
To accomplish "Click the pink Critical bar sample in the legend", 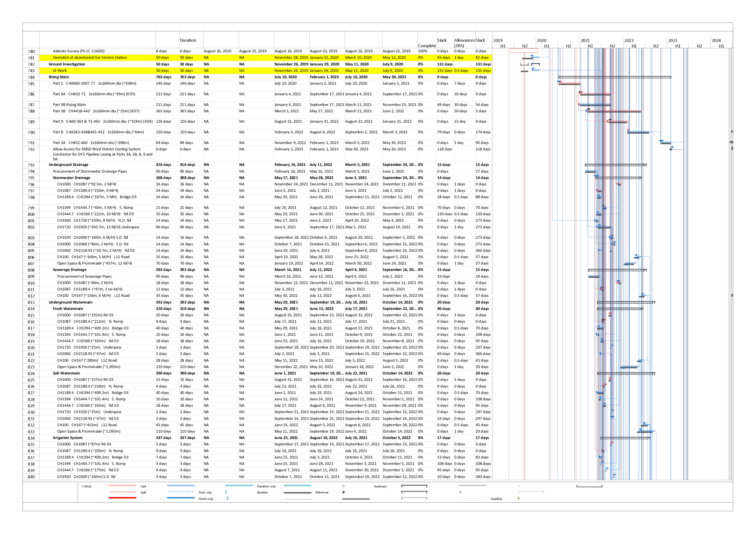I will [x=122, y=486].
